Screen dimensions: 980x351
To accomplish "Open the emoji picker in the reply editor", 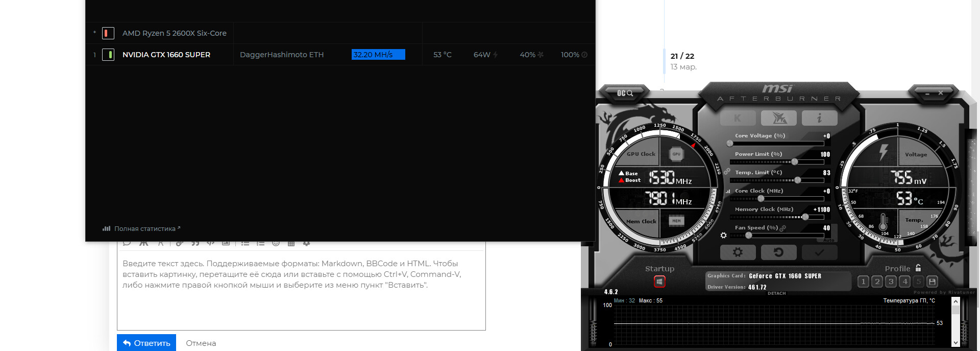I will (x=276, y=243).
